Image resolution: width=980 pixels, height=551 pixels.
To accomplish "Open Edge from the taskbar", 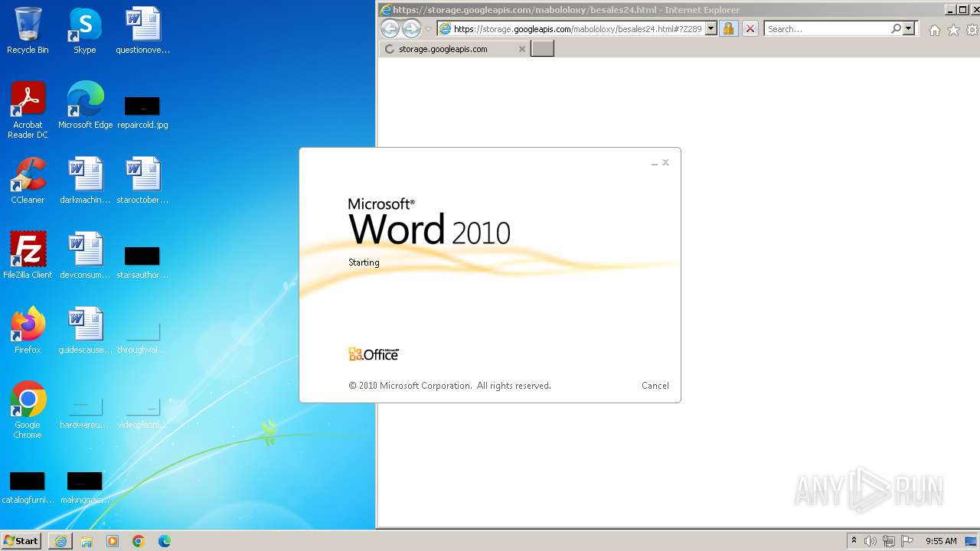I will 165,541.
